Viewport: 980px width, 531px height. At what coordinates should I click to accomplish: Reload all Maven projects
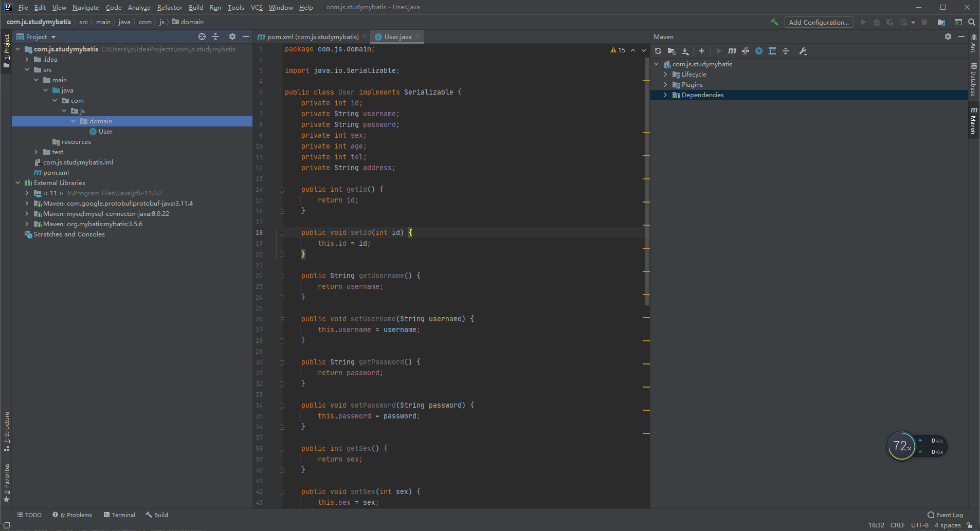(x=658, y=51)
